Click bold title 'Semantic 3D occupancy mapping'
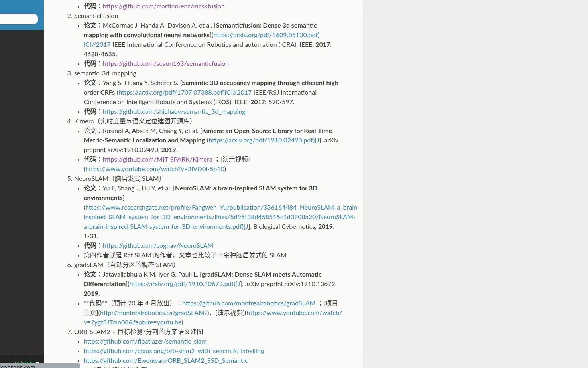588x368 pixels. [229, 83]
